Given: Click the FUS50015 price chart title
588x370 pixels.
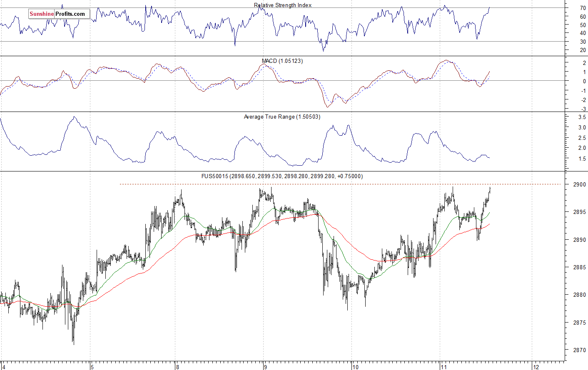Looking at the screenshot, I should 282,176.
